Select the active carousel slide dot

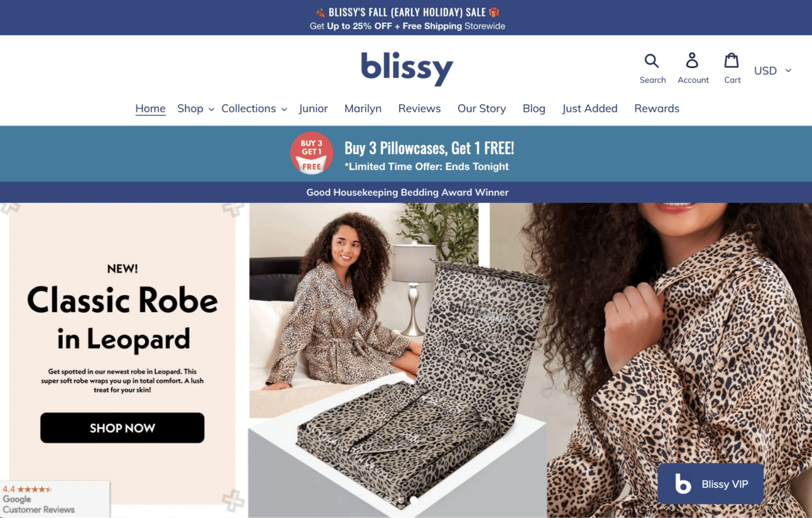[414, 500]
